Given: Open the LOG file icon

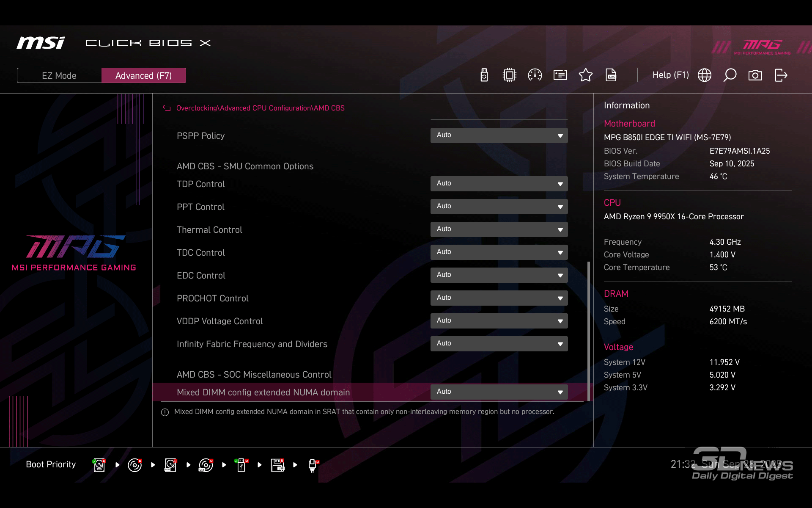Looking at the screenshot, I should (611, 75).
